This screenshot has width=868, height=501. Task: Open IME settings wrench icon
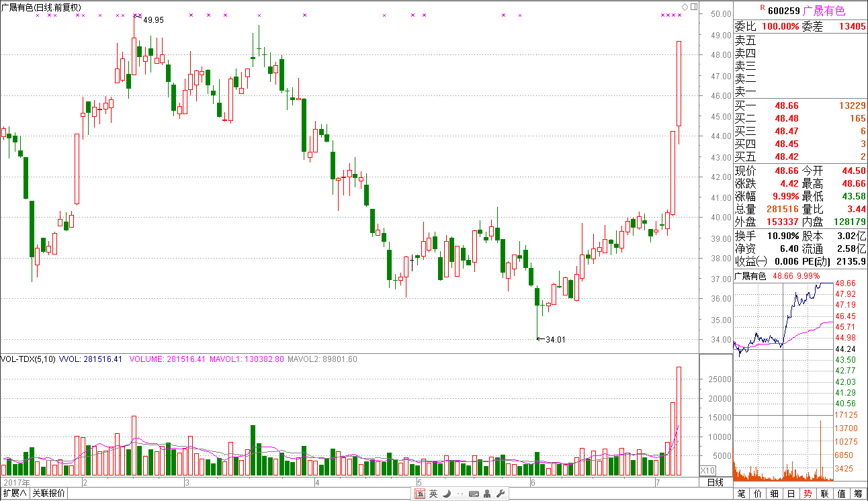pyautogui.click(x=501, y=494)
